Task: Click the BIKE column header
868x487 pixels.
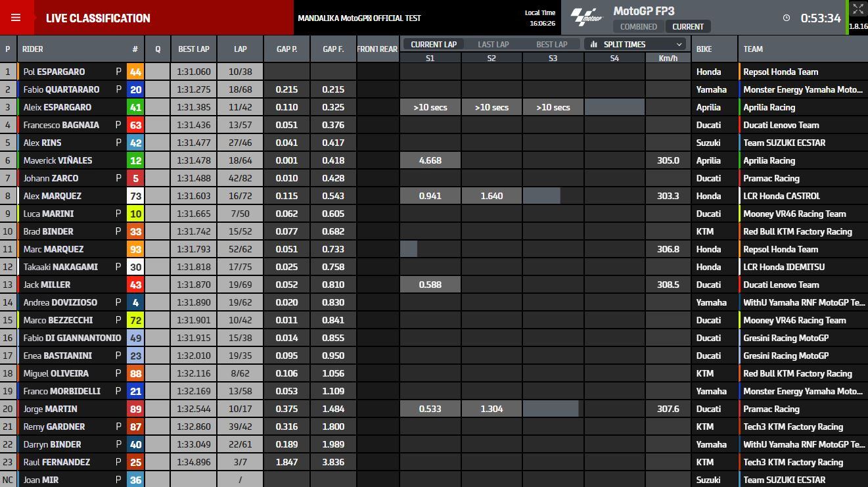Action: click(704, 49)
